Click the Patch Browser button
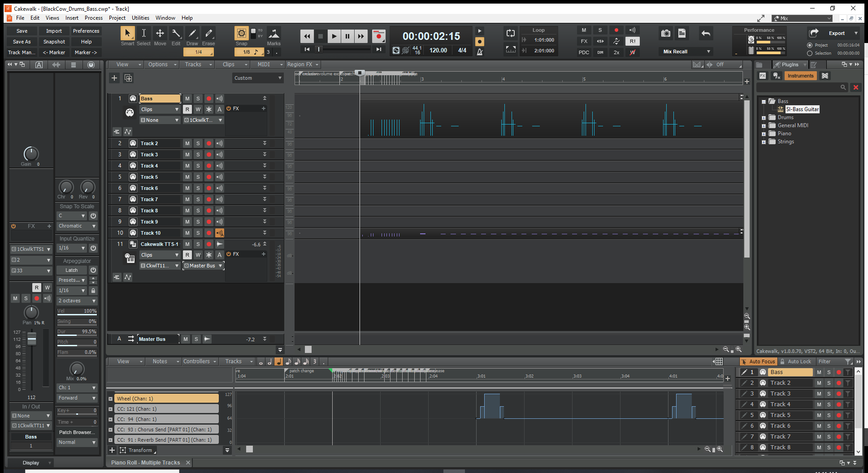Screen dimensions: 868x473 77,432
